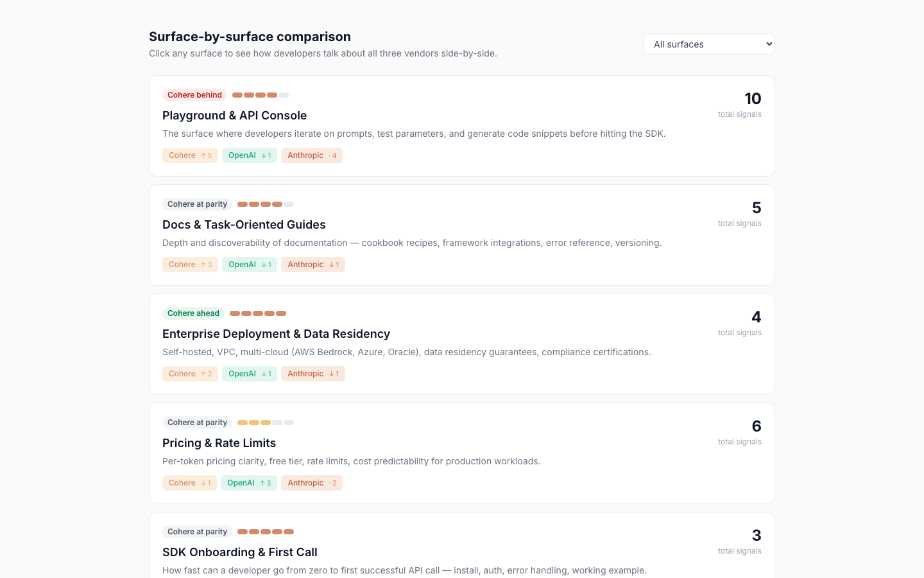Click the yellow strength meter on Pricing card
The image size is (924, 578).
coord(266,423)
